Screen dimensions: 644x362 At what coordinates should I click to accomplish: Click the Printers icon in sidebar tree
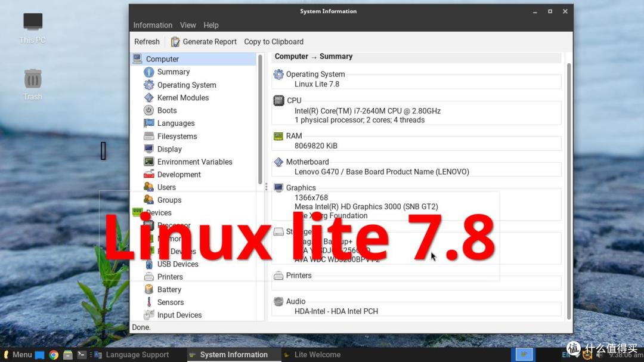pyautogui.click(x=148, y=277)
